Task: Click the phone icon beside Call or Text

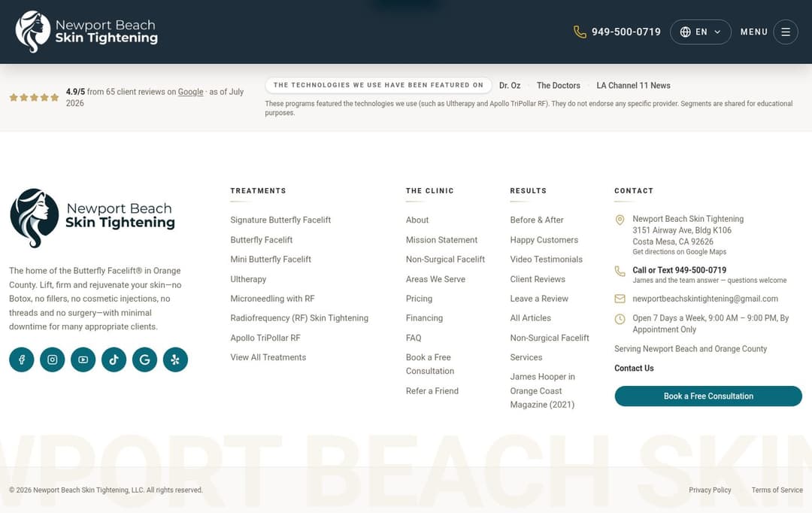Action: 620,271
